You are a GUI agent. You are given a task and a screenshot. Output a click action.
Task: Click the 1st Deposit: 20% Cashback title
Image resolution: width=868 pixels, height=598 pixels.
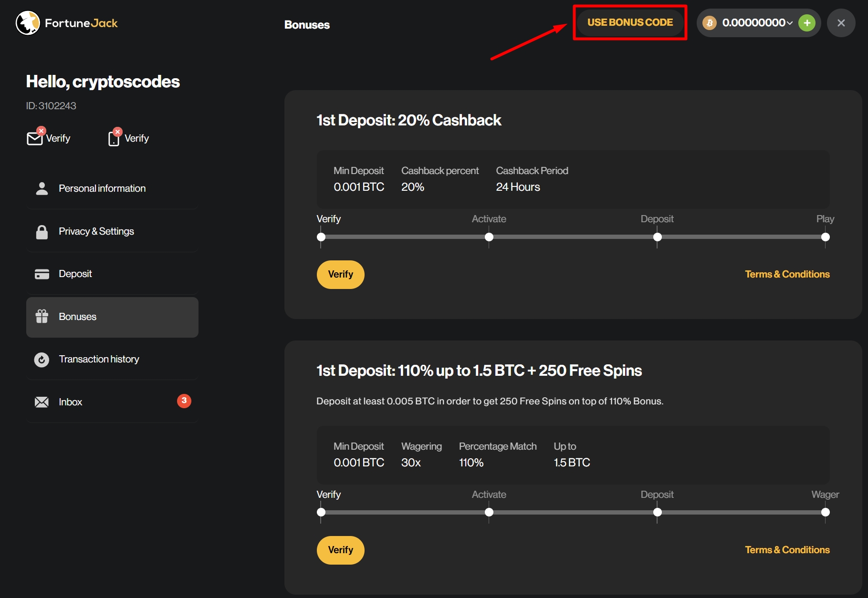tap(409, 120)
